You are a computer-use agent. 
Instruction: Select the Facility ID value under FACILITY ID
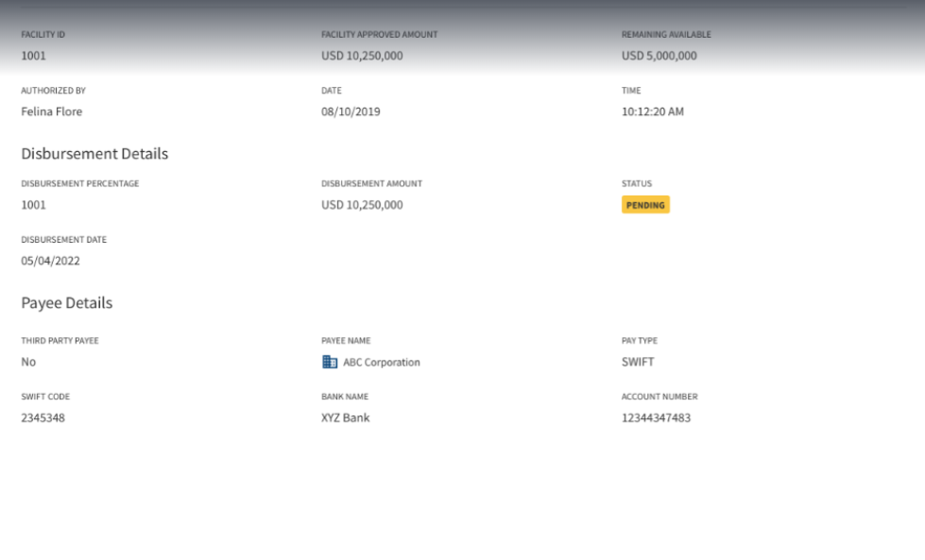pos(34,56)
